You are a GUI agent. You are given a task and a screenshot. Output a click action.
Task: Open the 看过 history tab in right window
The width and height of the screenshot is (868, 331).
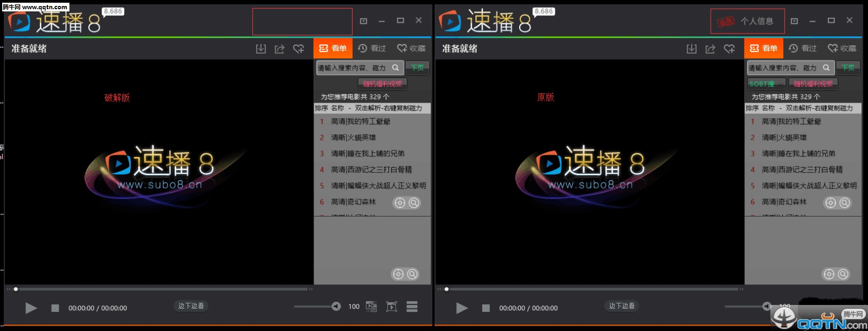tap(803, 48)
